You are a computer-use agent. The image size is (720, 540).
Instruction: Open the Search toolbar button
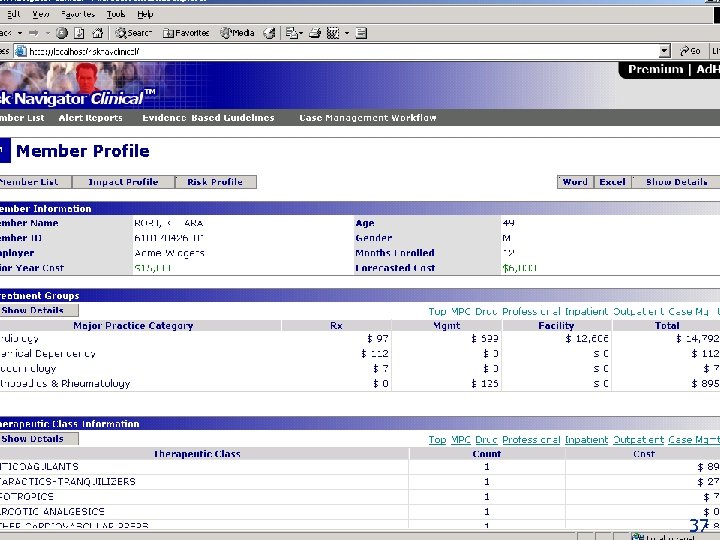133,33
